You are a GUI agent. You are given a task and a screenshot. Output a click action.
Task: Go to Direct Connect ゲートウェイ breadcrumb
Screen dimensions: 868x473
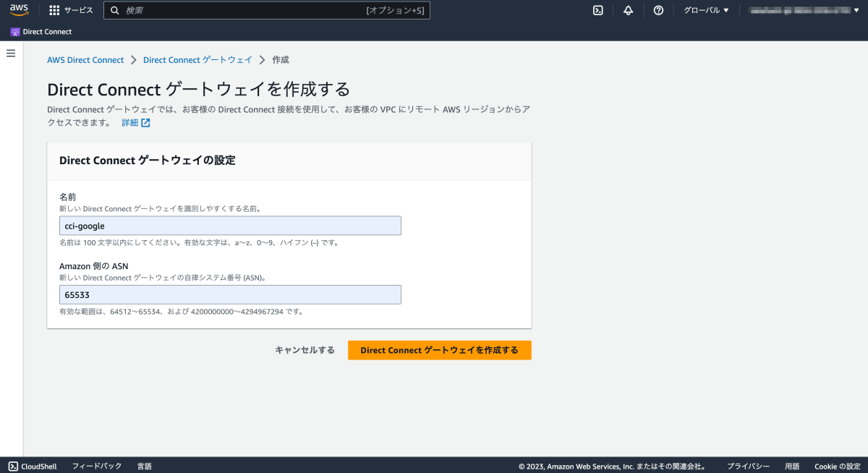197,60
